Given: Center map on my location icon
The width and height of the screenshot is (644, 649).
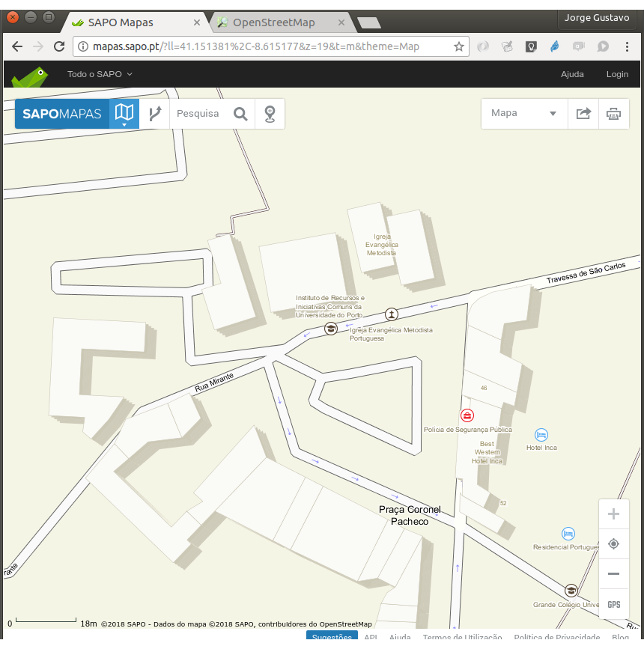Looking at the screenshot, I should (614, 544).
